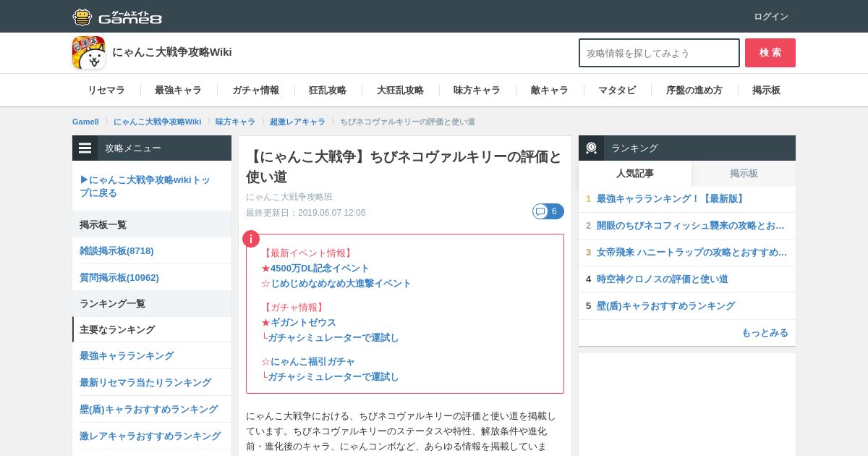Focus the 攻略情報を探してみよう search field

point(659,53)
